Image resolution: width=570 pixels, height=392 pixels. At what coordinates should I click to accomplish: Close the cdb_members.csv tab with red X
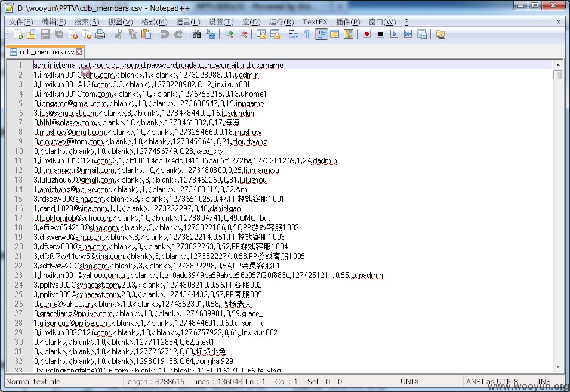click(x=79, y=52)
